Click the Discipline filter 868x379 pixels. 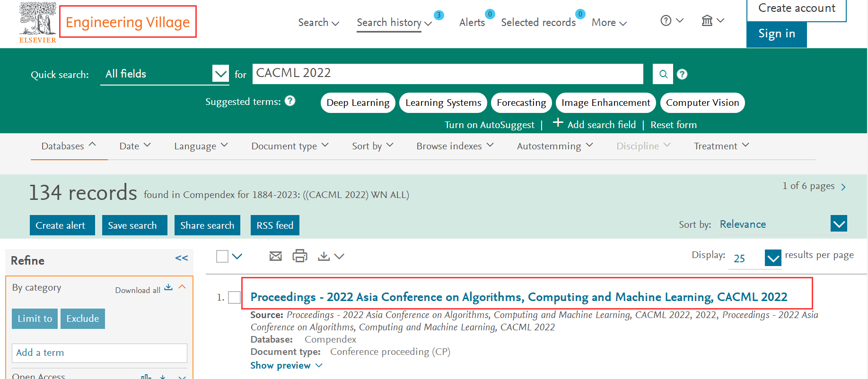coord(643,146)
